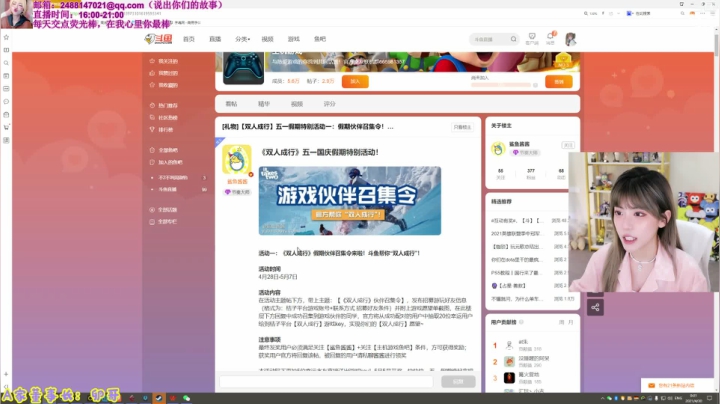
Task: Switch to the 看帖 tab
Action: click(x=231, y=104)
